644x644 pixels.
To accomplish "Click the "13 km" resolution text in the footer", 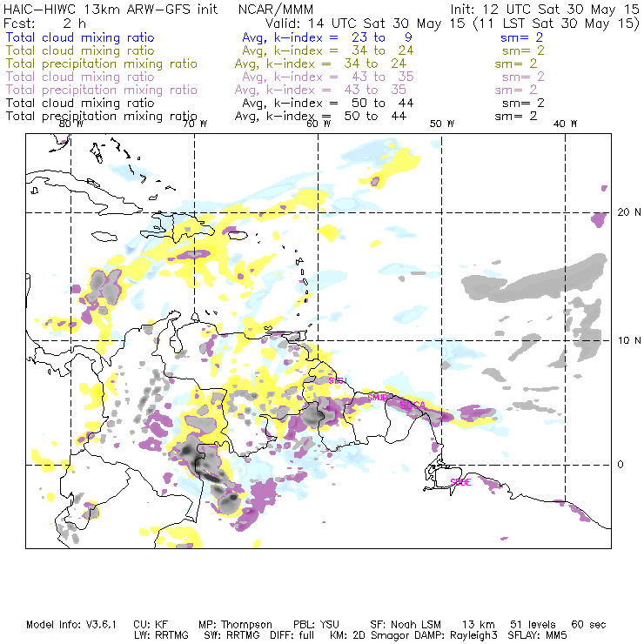I will (x=479, y=625).
